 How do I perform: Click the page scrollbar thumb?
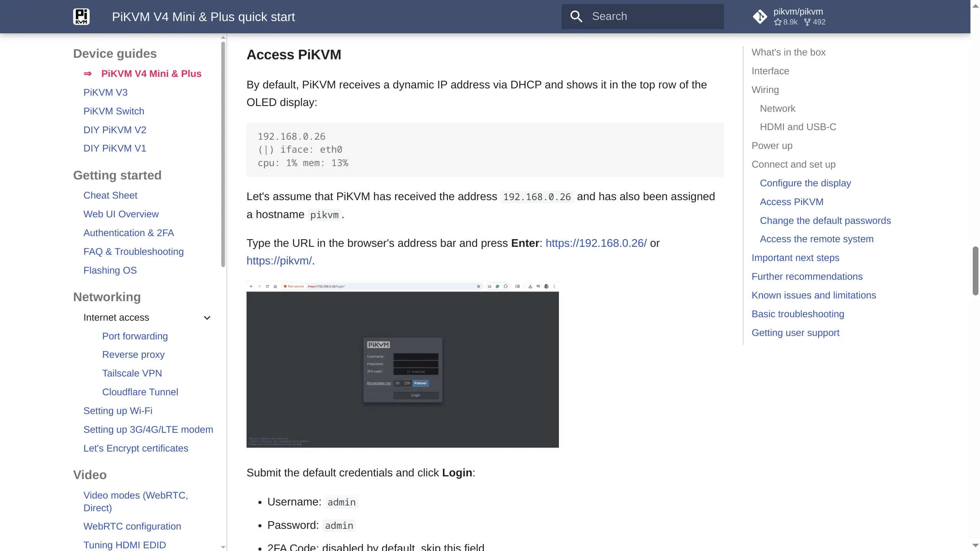[975, 271]
